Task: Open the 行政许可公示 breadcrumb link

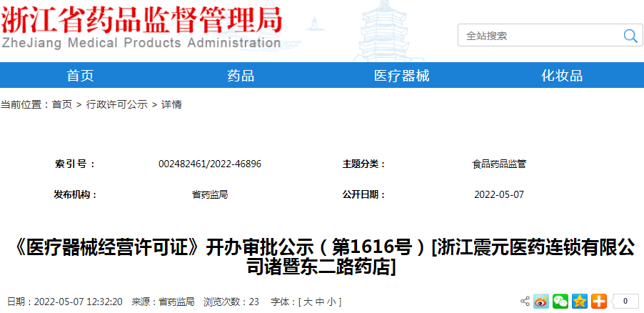Action: click(x=116, y=104)
